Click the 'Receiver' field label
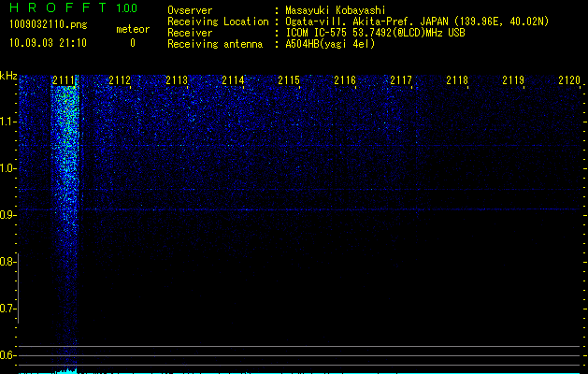Image resolution: width=588 pixels, height=374 pixels. (x=190, y=33)
